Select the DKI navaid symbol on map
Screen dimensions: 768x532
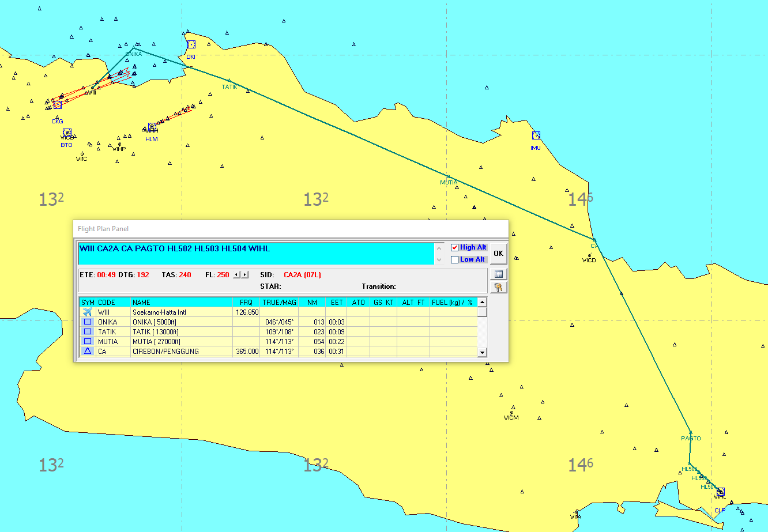[191, 44]
